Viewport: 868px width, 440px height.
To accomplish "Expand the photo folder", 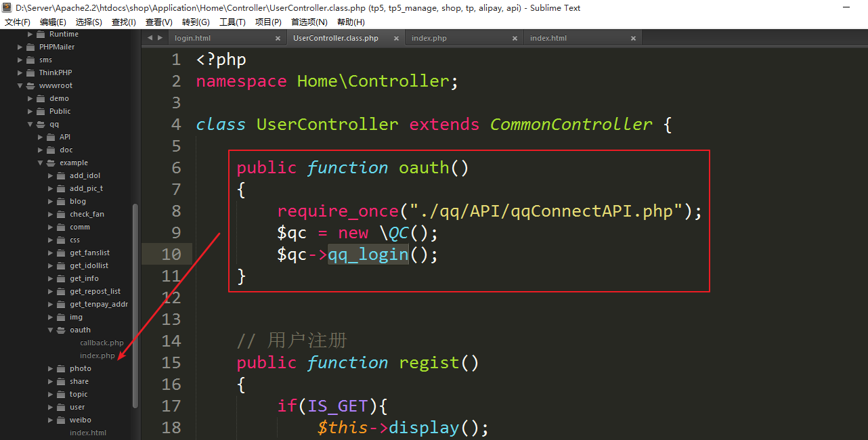I will pyautogui.click(x=51, y=369).
